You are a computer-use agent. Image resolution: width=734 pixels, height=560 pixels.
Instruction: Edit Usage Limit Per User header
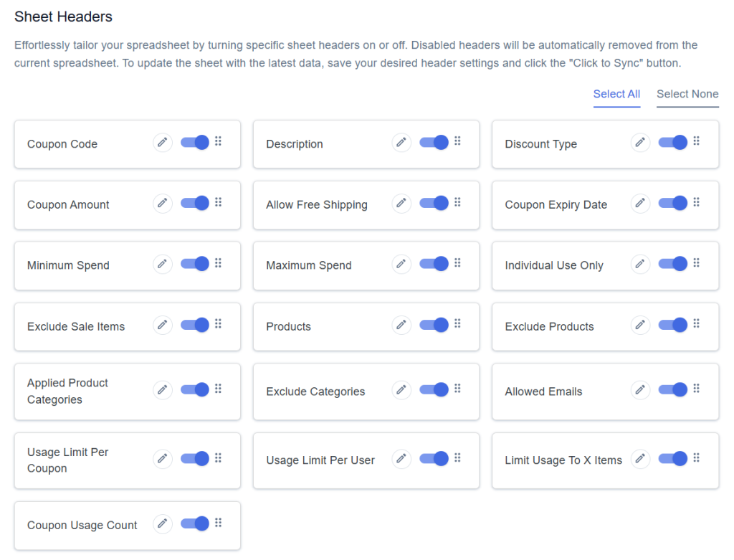click(x=401, y=458)
